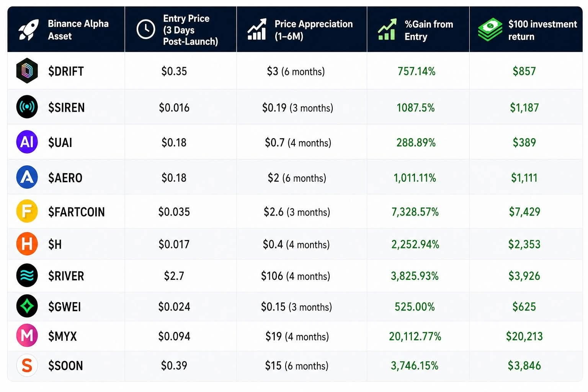Click the pink $MYX logo
Image resolution: width=588 pixels, height=392 pixels.
click(x=27, y=336)
